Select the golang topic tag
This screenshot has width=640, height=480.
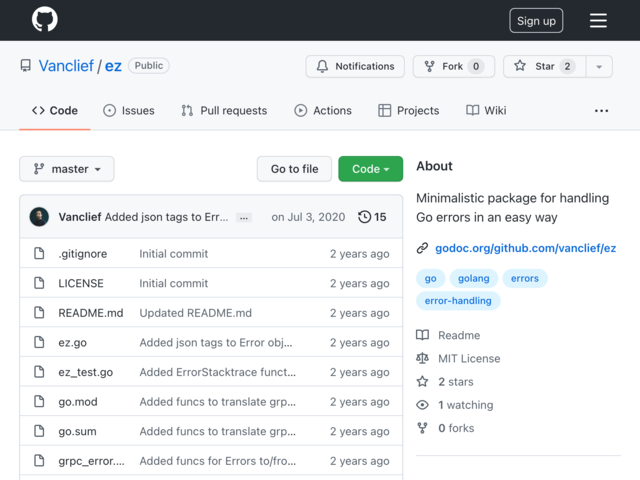[x=473, y=278]
